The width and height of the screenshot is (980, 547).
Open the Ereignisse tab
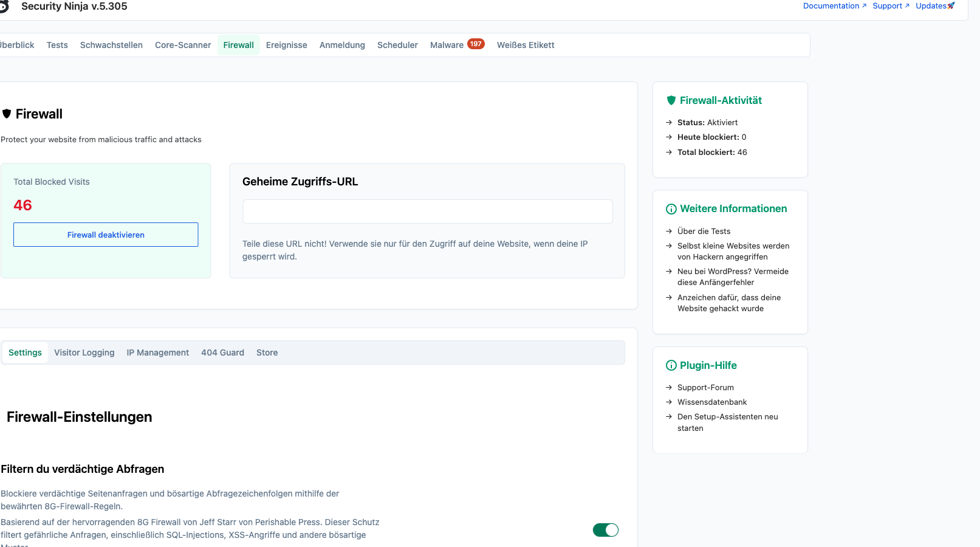click(x=287, y=45)
